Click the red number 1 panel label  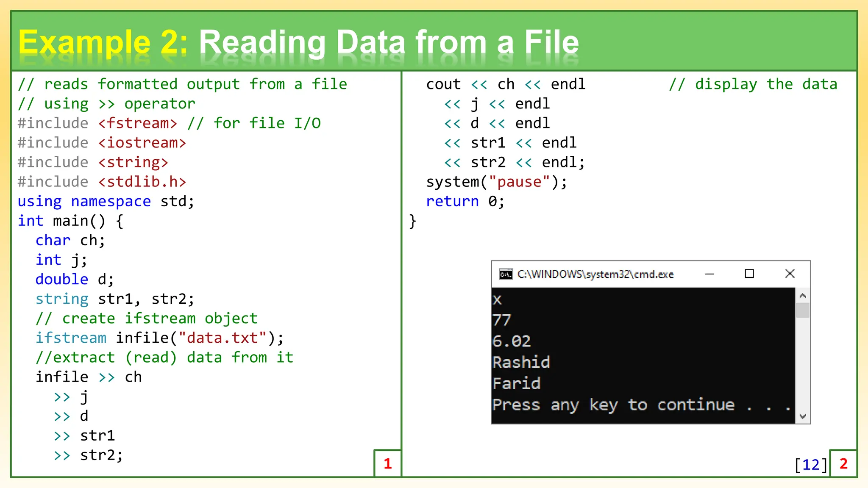pyautogui.click(x=387, y=464)
